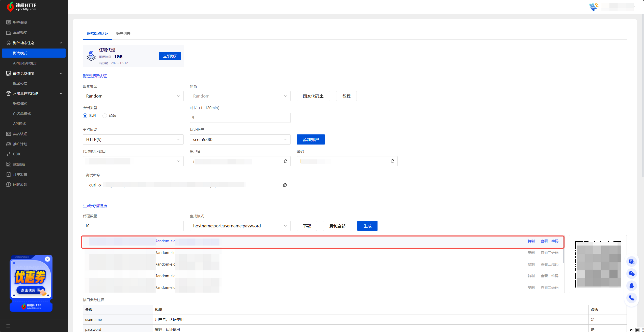Click the 生成 button

[x=367, y=226]
